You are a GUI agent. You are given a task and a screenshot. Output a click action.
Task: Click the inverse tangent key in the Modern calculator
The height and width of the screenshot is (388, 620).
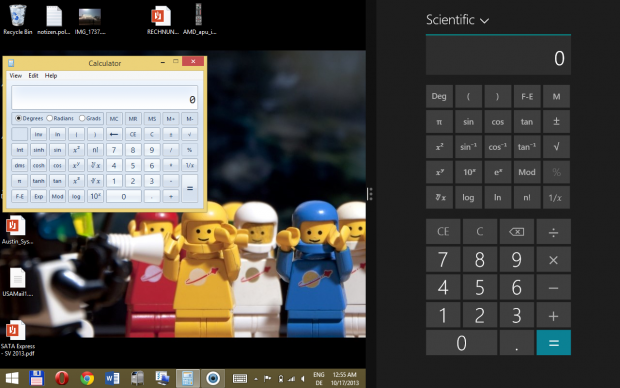point(527,147)
